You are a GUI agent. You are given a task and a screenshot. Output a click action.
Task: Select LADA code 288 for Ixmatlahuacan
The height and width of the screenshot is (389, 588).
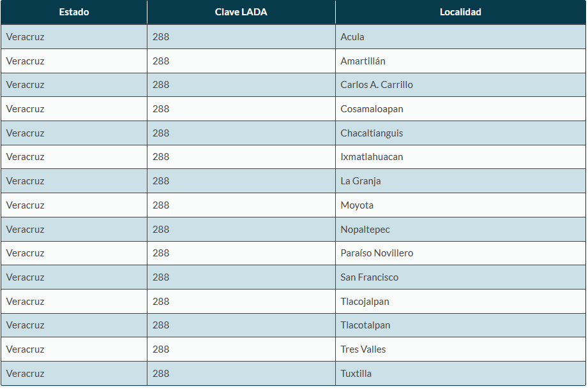coord(161,157)
